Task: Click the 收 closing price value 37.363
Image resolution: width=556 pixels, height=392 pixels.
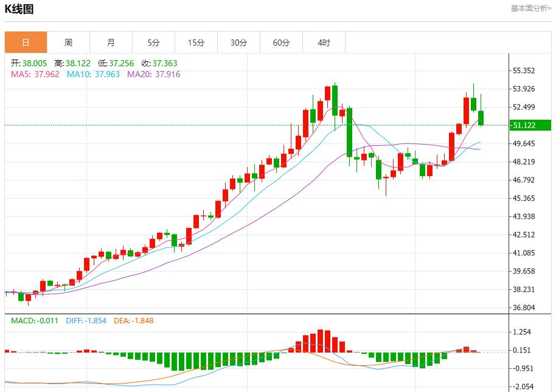Action: 164,63
